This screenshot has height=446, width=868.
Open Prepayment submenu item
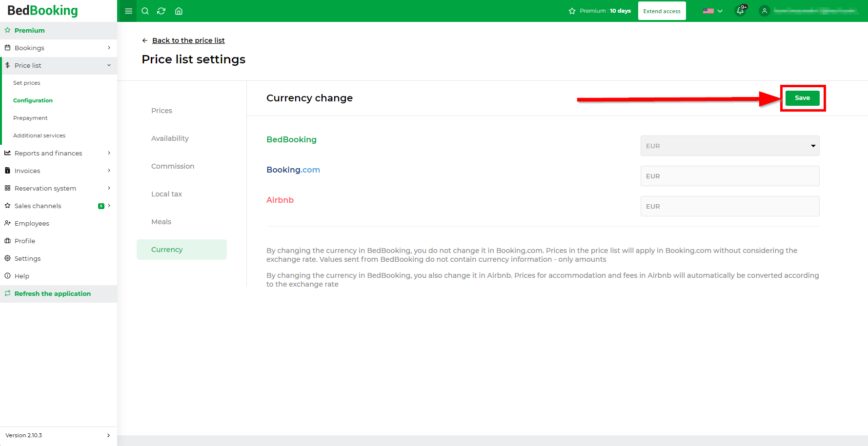tap(30, 118)
